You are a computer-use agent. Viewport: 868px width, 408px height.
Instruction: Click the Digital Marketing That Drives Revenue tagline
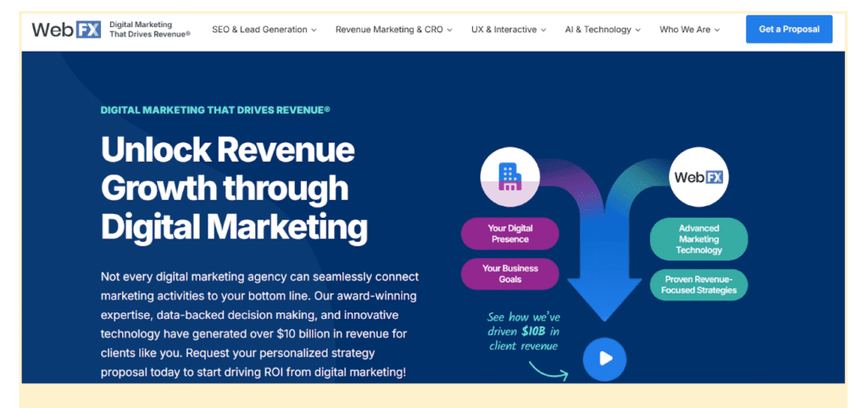215,109
